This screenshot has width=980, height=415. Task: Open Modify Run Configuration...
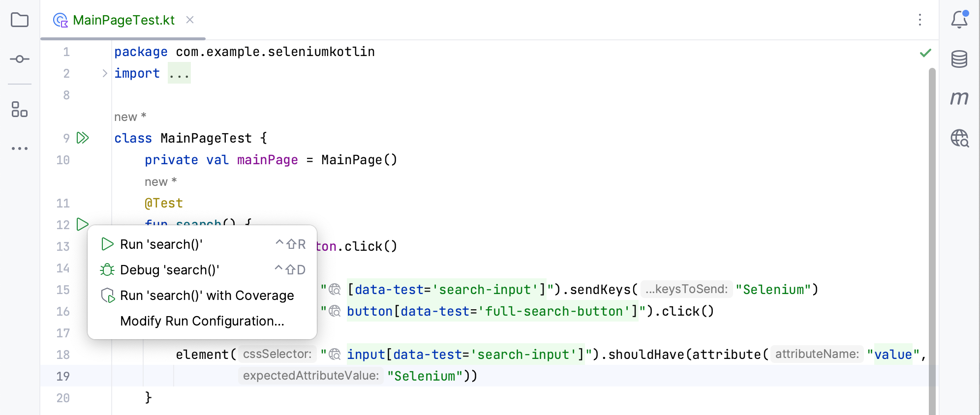202,321
